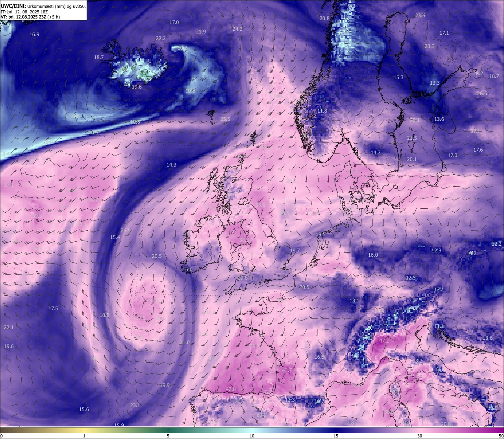Image resolution: width=504 pixels, height=439 pixels.
Task: Select the 21.5 value label
Action: point(412,138)
